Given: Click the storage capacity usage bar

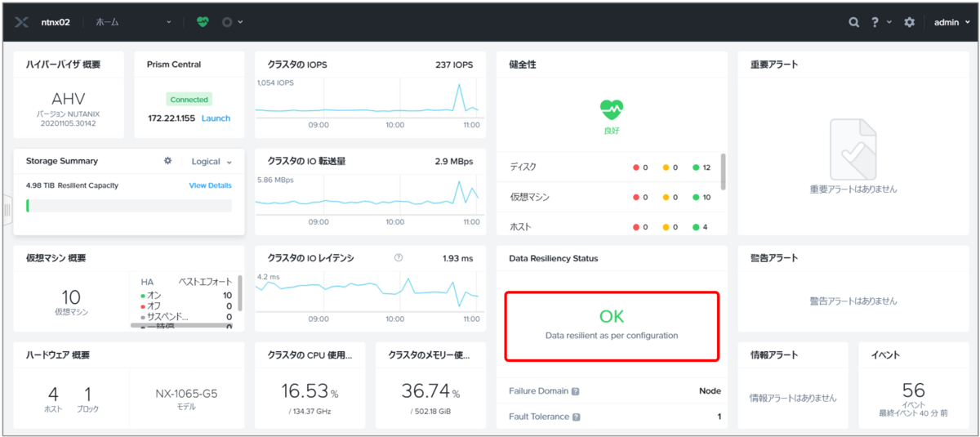Looking at the screenshot, I should click(129, 206).
